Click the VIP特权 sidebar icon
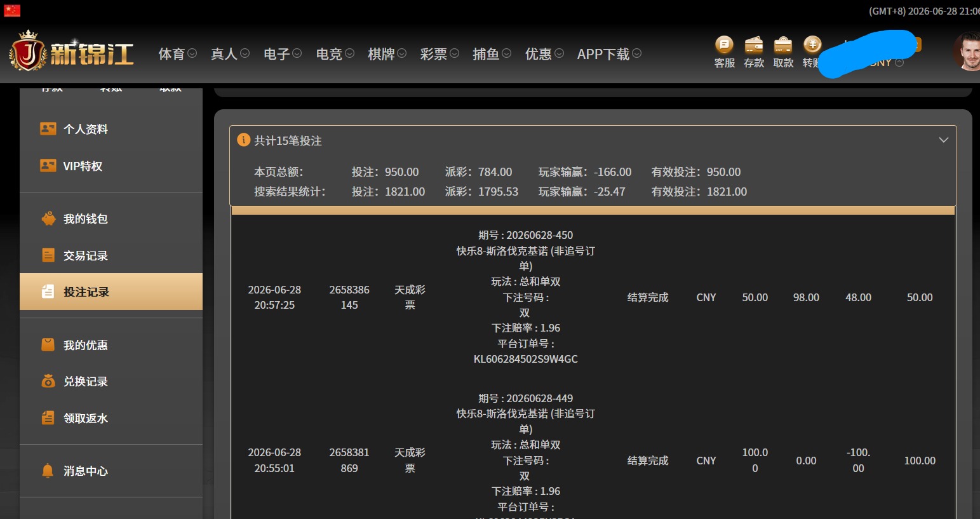Image resolution: width=980 pixels, height=519 pixels. point(48,166)
